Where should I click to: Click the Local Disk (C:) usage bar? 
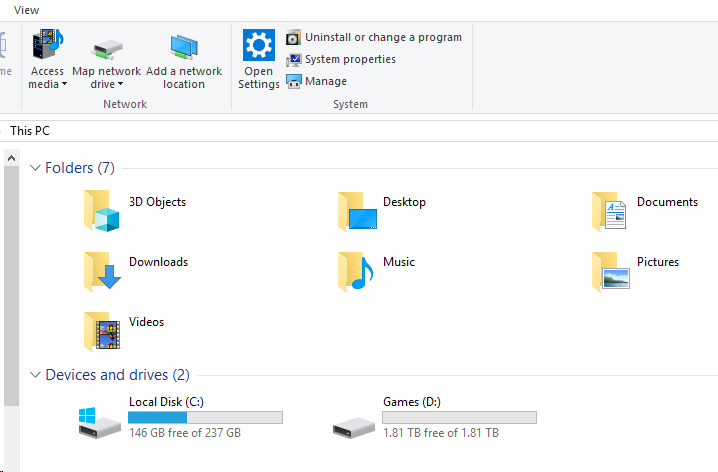tap(205, 418)
